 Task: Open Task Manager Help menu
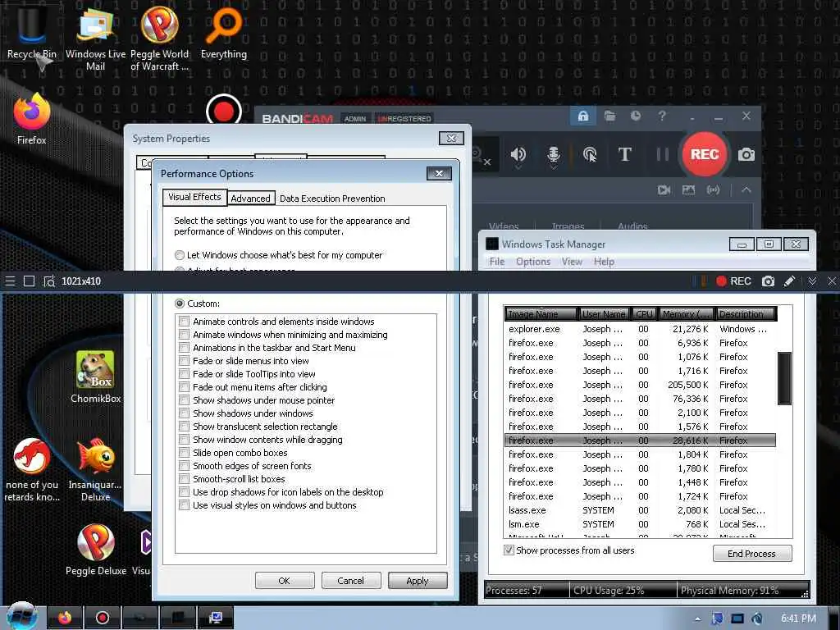point(604,262)
